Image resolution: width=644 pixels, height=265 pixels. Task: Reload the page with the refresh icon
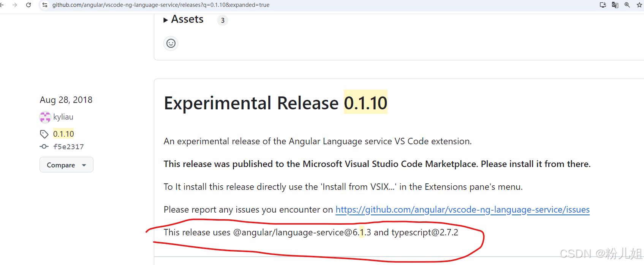(28, 5)
